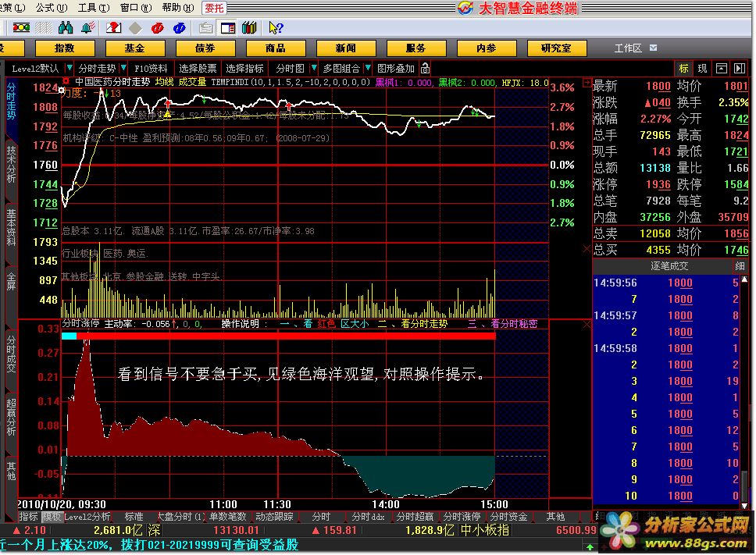The image size is (756, 555).
Task: Click the gray diamond toolbar icon
Action: 135,28
